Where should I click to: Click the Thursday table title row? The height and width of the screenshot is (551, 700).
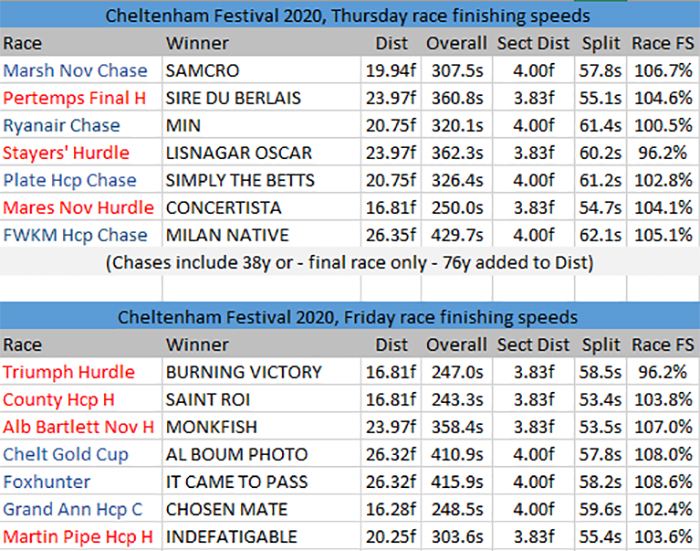point(349,14)
